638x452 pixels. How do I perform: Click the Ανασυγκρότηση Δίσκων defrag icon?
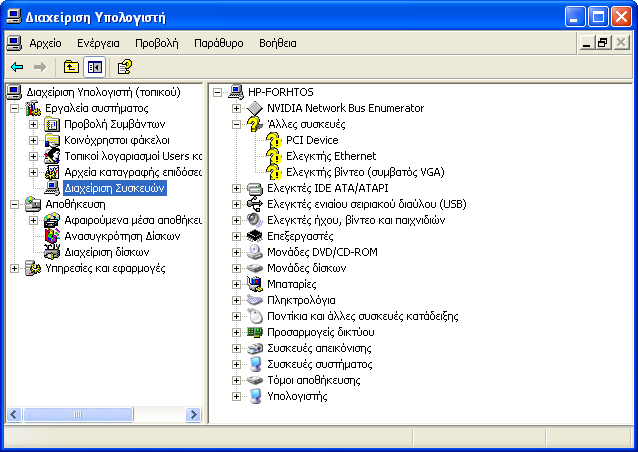52,236
